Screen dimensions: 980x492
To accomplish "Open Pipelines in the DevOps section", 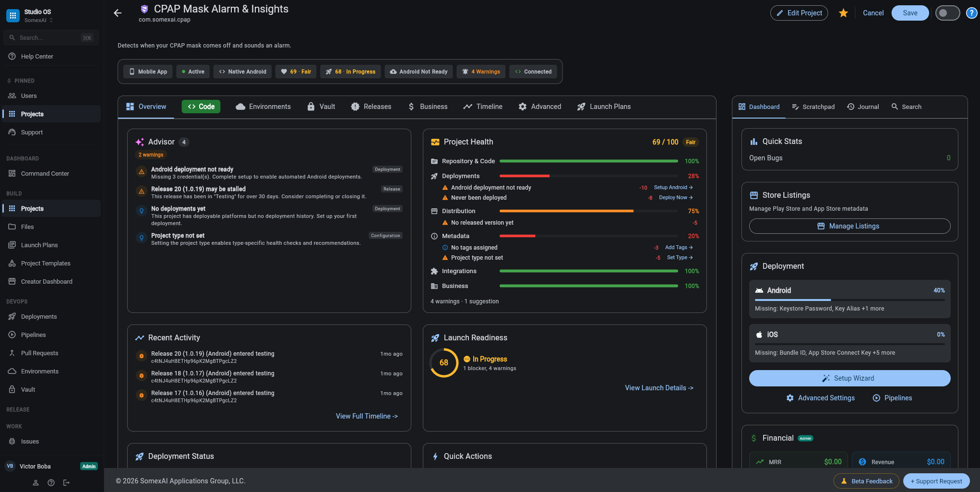I will pyautogui.click(x=34, y=335).
